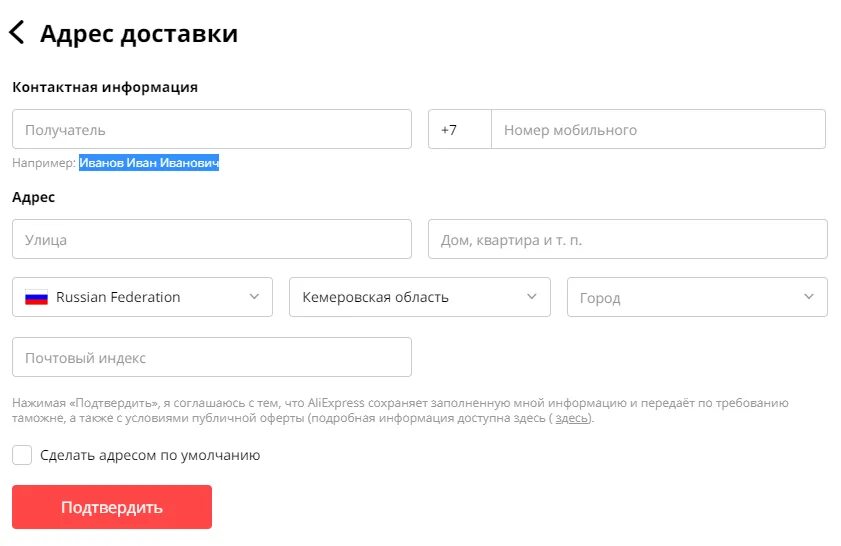Open the здесь public offer link
The image size is (841, 546).
[x=571, y=418]
